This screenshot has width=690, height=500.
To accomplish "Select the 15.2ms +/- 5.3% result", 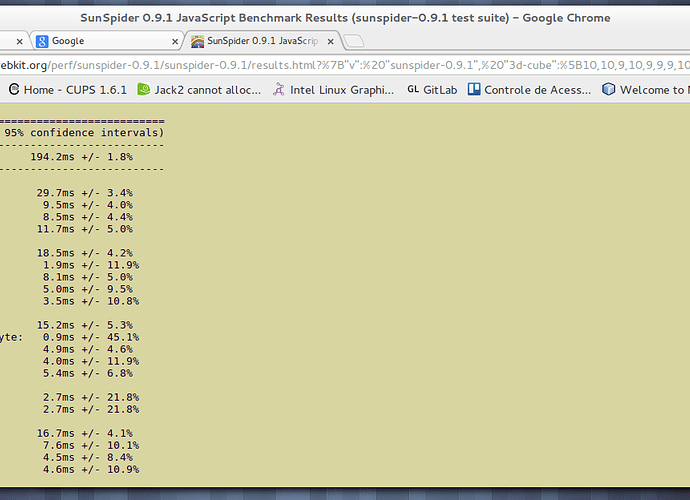I will point(84,325).
